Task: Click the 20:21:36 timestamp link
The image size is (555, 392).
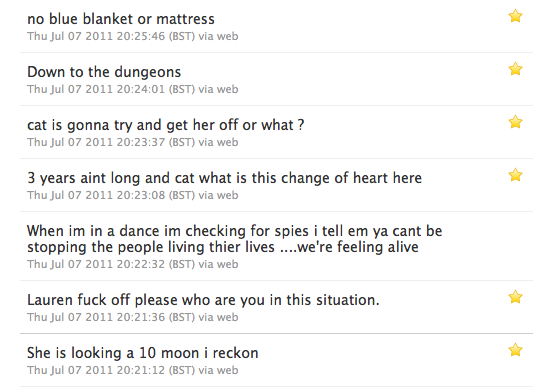Action: coord(111,317)
